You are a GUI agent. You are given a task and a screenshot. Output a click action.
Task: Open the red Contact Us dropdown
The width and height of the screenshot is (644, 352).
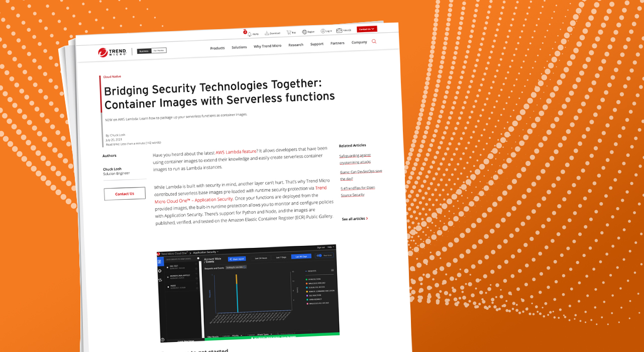[367, 29]
